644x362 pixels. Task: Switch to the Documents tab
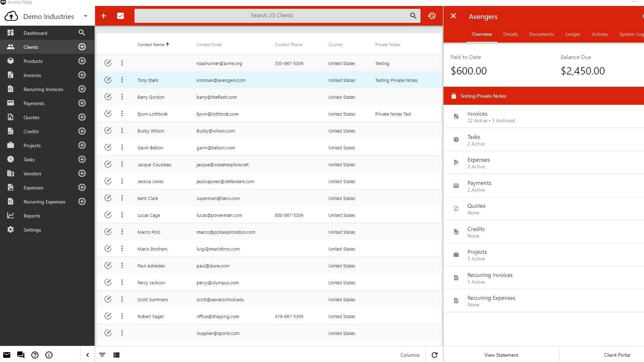541,34
